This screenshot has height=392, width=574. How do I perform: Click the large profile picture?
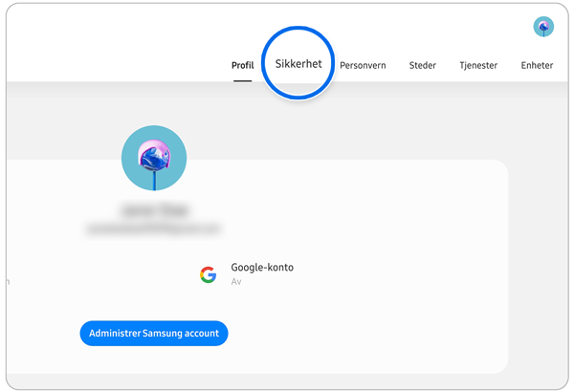pyautogui.click(x=154, y=158)
